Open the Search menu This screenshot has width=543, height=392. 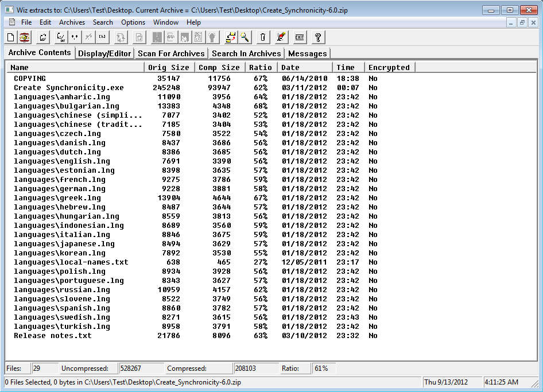coord(103,22)
